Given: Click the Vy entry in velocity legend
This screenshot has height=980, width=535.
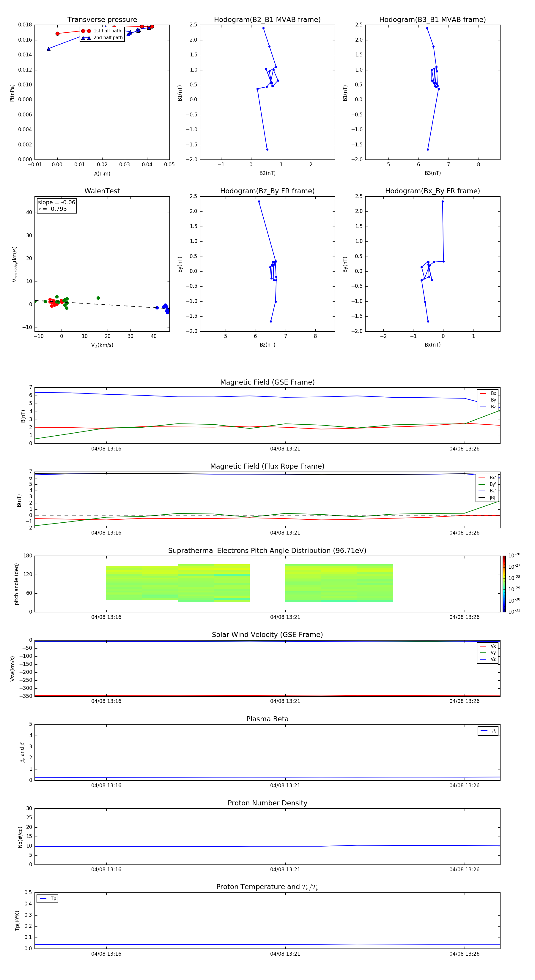Looking at the screenshot, I should [488, 652].
